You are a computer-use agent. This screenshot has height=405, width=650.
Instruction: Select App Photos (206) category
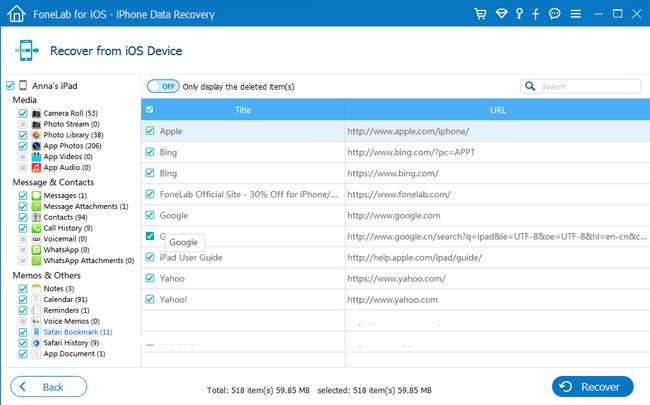pos(73,146)
